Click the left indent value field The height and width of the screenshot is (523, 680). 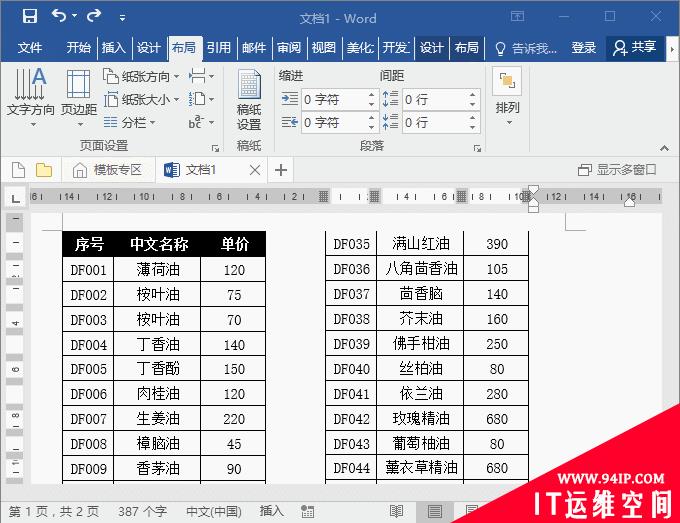coord(334,100)
